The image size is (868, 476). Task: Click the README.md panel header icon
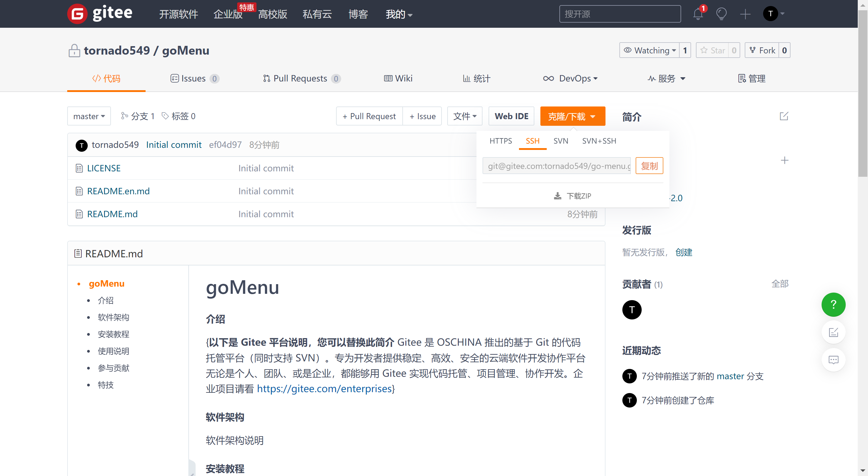click(x=78, y=253)
